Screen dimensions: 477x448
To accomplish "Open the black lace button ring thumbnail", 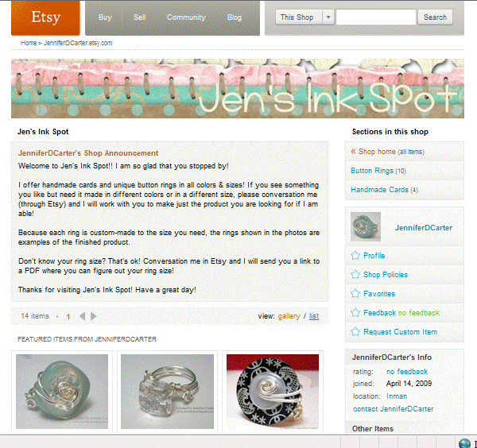I will [x=273, y=392].
